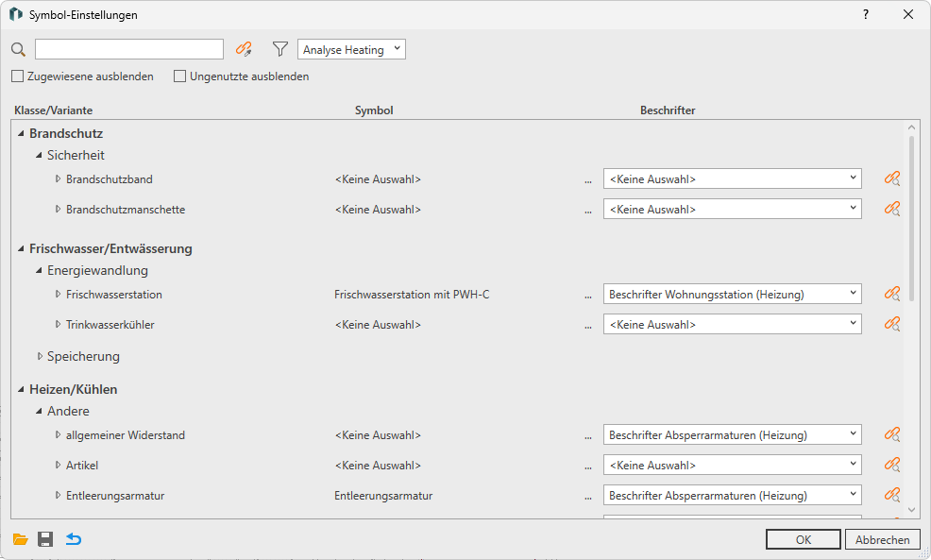Enable Zugewiesene ausblenden checkbox
The height and width of the screenshot is (560, 931).
[x=18, y=76]
